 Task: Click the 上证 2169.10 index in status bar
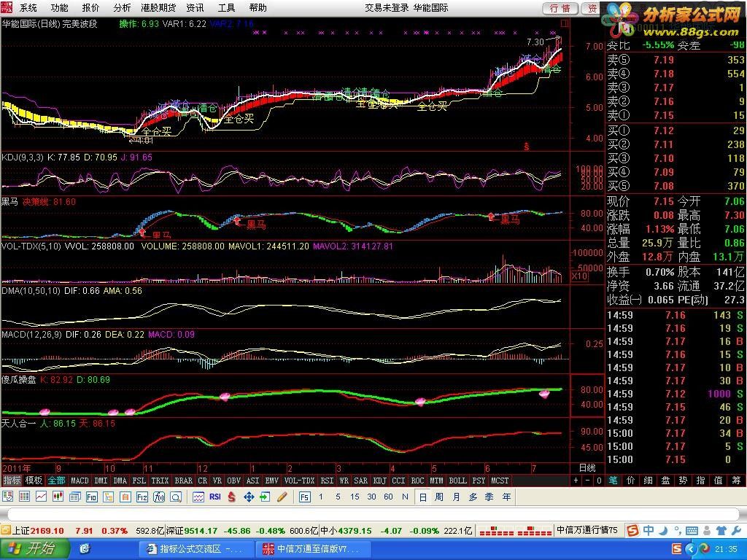39,531
